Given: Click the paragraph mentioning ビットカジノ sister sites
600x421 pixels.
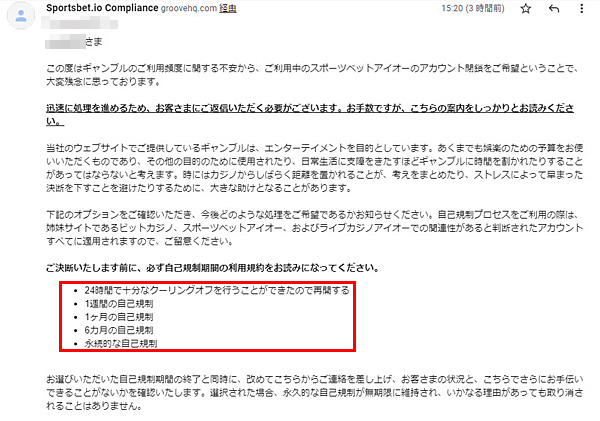Looking at the screenshot, I should pyautogui.click(x=315, y=228).
